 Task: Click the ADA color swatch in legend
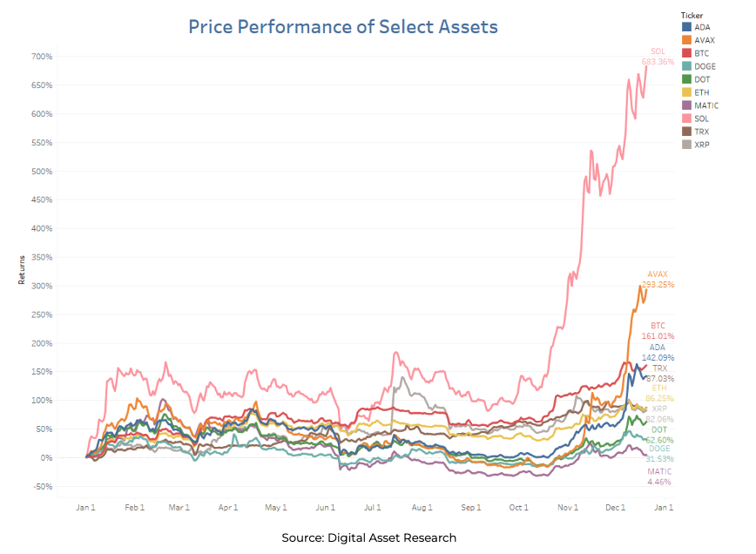(687, 27)
